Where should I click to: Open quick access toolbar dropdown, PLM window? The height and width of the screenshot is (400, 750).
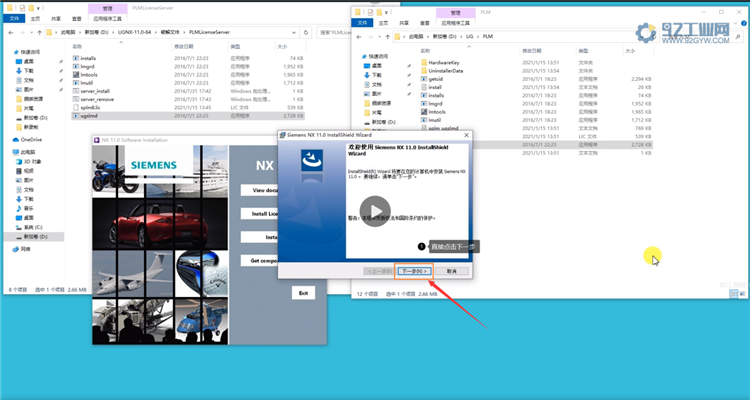(386, 12)
